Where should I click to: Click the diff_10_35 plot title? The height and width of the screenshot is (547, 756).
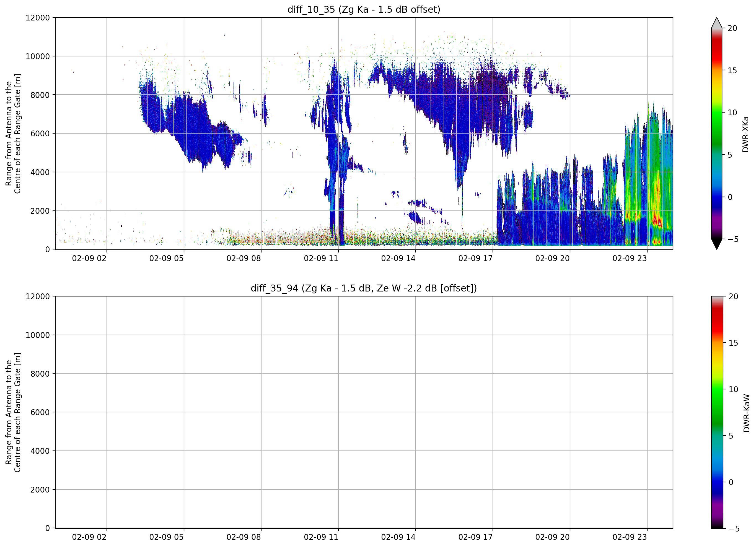coord(364,9)
